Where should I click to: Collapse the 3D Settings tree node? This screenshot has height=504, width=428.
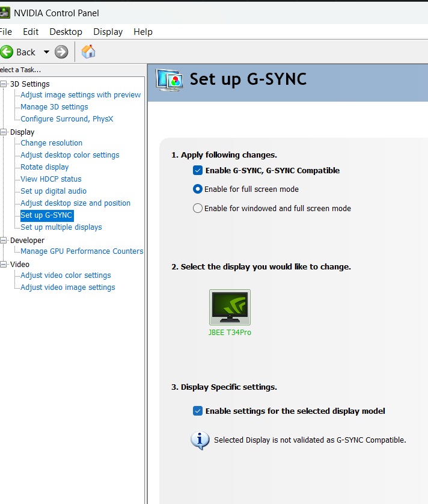click(4, 84)
